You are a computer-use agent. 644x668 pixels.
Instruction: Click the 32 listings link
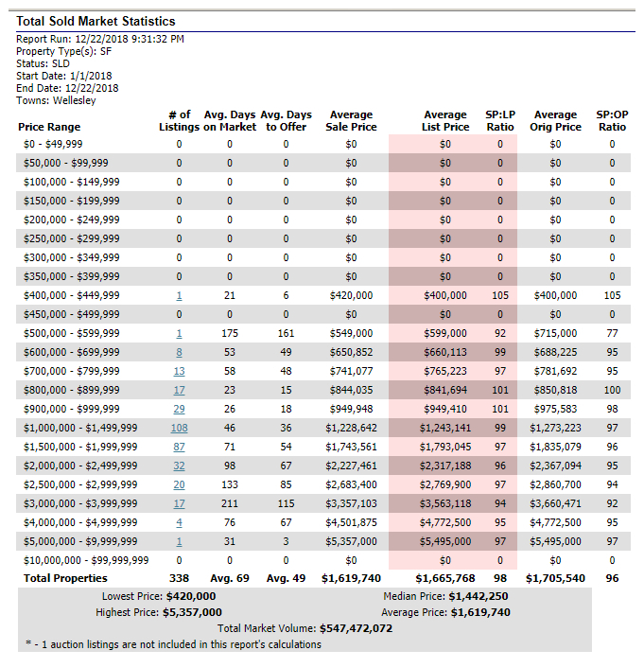(x=179, y=466)
